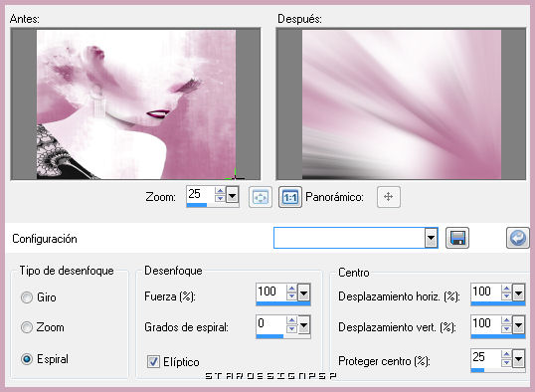Image resolution: width=535 pixels, height=392 pixels.
Task: Click the Panorámico pan icon
Action: [388, 197]
